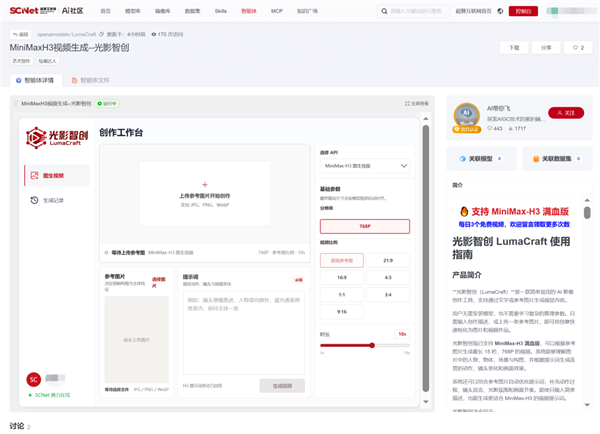
Task: Click the 分享 button
Action: (546, 48)
